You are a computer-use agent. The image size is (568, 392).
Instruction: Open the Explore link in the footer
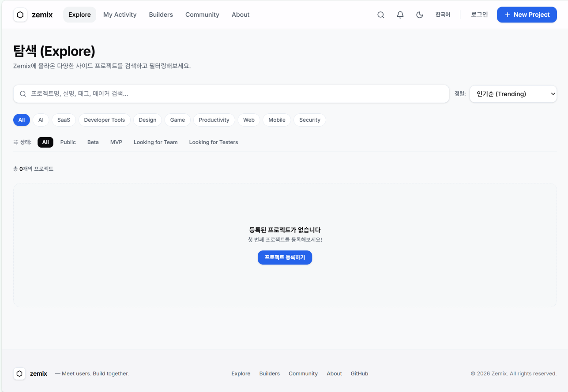(x=241, y=373)
